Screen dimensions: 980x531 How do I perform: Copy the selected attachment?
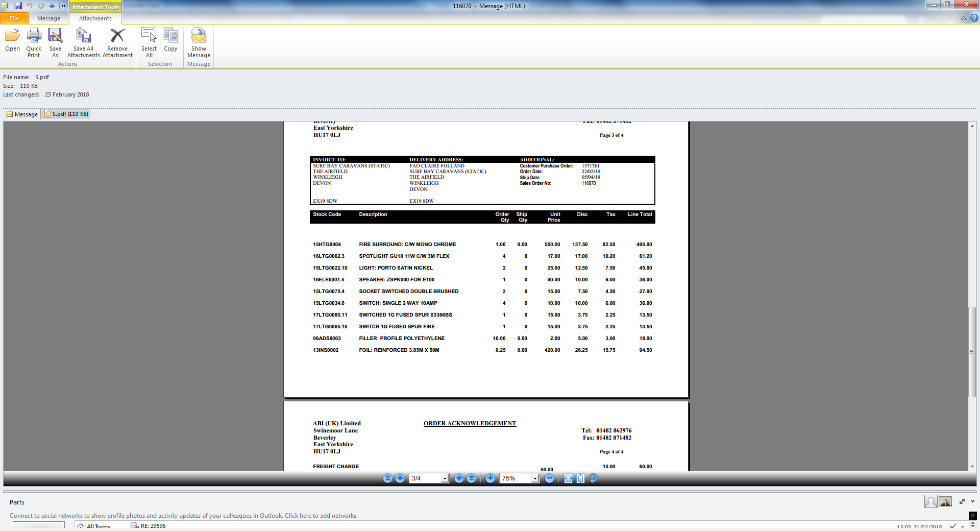tap(170, 40)
